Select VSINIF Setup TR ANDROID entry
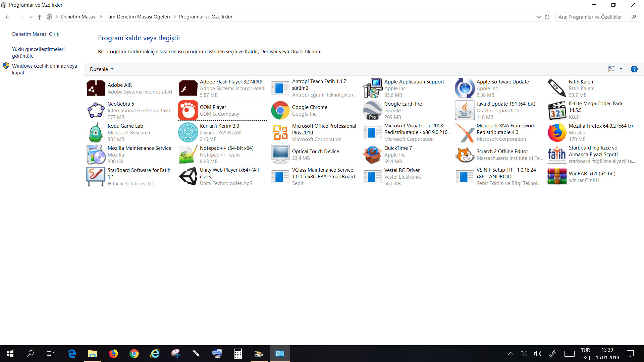Viewport: 644px width, 362px height. tap(499, 177)
